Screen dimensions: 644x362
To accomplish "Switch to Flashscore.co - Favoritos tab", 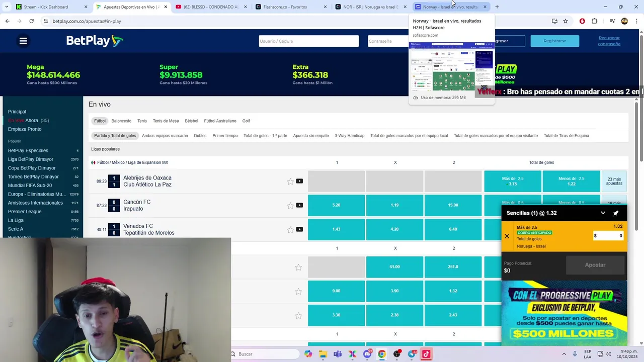I will [290, 7].
